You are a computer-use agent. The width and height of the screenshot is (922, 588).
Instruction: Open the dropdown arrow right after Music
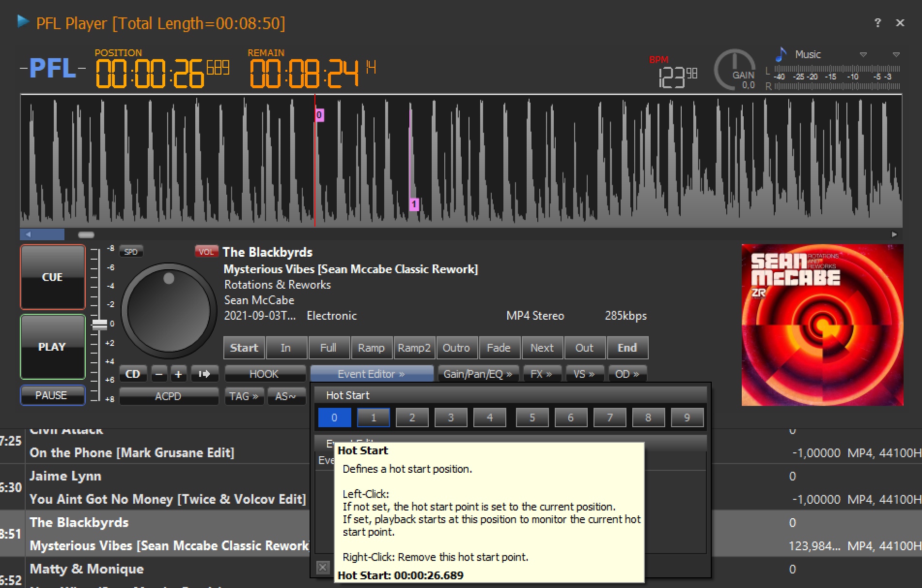(x=863, y=54)
